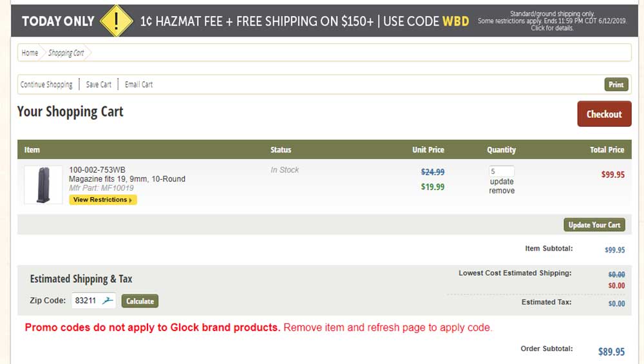Select Continue Shopping link
This screenshot has height=364, width=644.
pos(46,84)
